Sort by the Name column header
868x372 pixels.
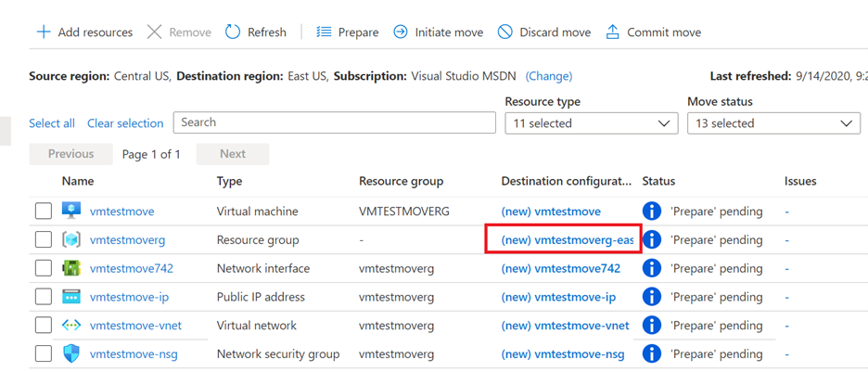(78, 181)
